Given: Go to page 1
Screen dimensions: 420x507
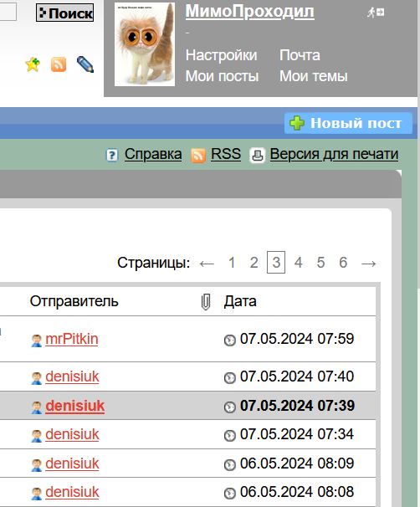Looking at the screenshot, I should (x=232, y=263).
